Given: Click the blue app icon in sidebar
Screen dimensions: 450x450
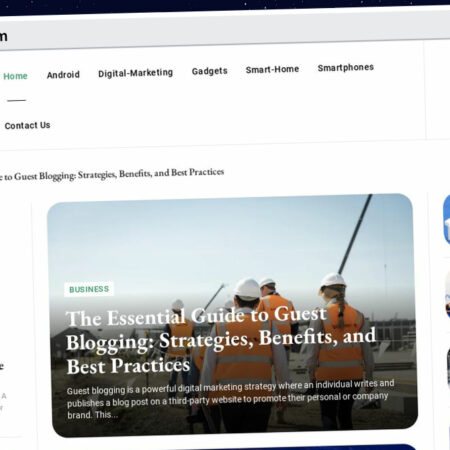Looking at the screenshot, I should pos(447,220).
